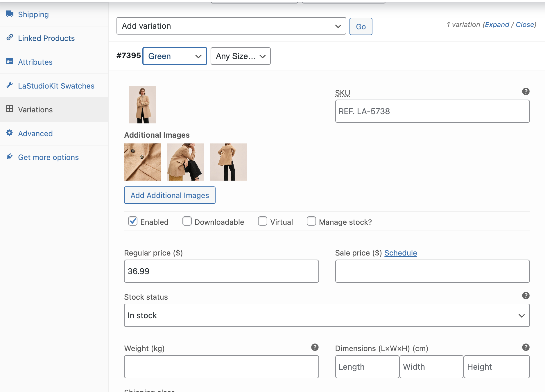Click the Advanced gear icon
The image size is (545, 392).
(x=10, y=133)
